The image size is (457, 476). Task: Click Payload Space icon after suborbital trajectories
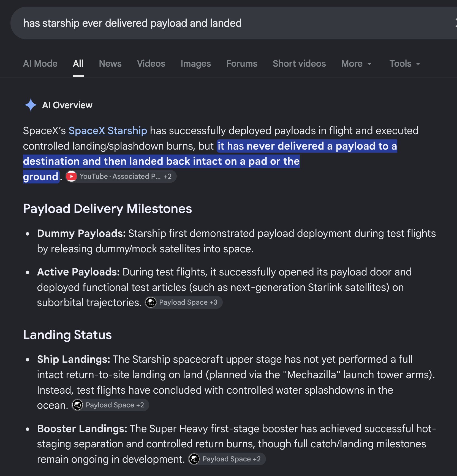click(151, 302)
